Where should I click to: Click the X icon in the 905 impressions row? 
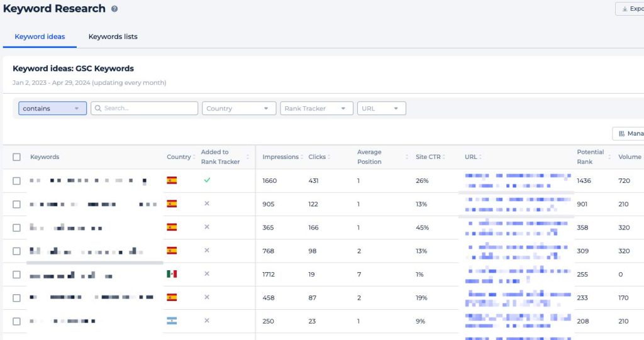coord(207,204)
